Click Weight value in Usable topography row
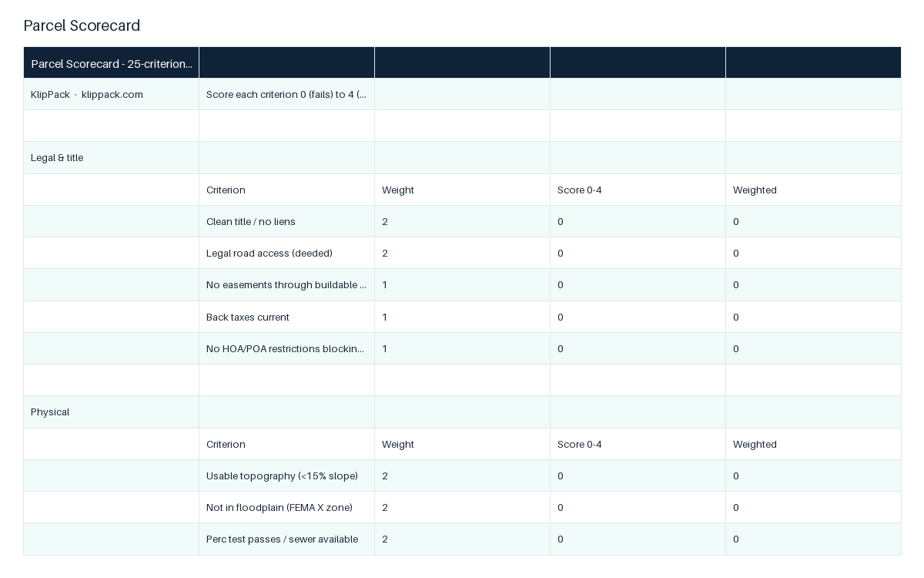The image size is (924, 578). tap(463, 476)
